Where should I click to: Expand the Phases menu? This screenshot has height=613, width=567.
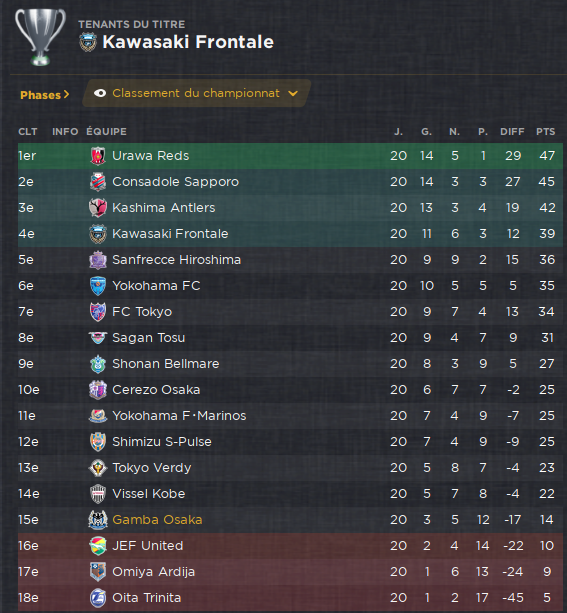45,95
